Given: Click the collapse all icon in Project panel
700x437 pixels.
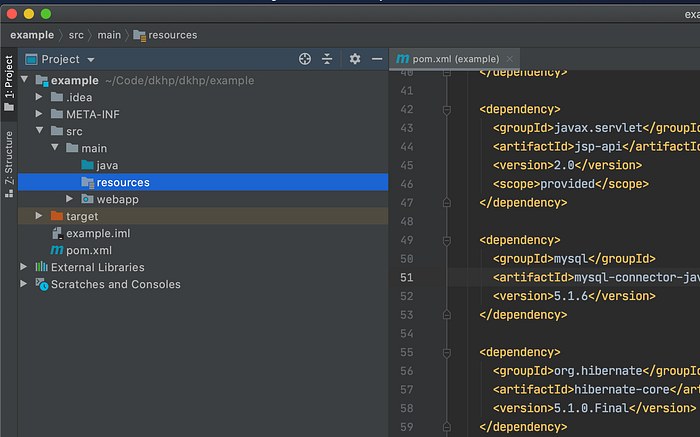Looking at the screenshot, I should tap(327, 60).
